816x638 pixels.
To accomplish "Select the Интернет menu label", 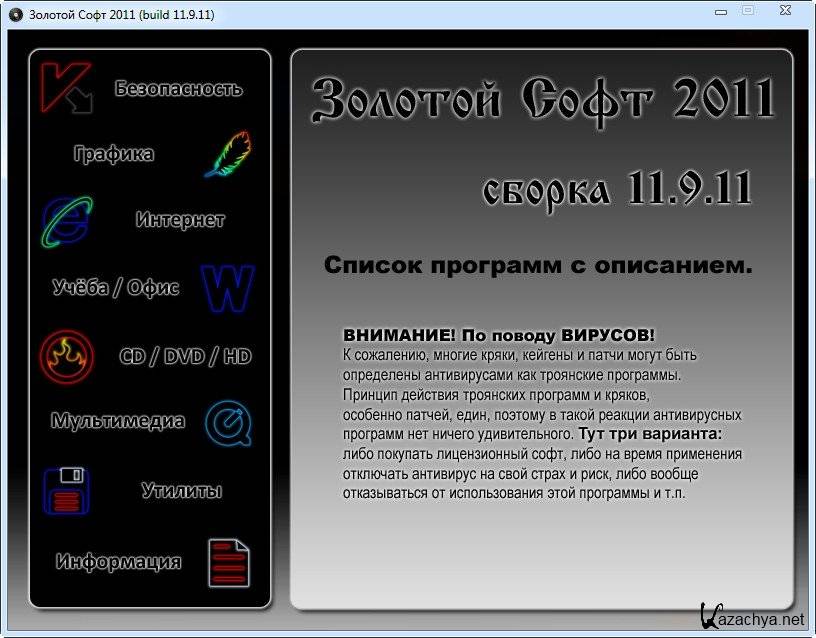I will pos(180,220).
